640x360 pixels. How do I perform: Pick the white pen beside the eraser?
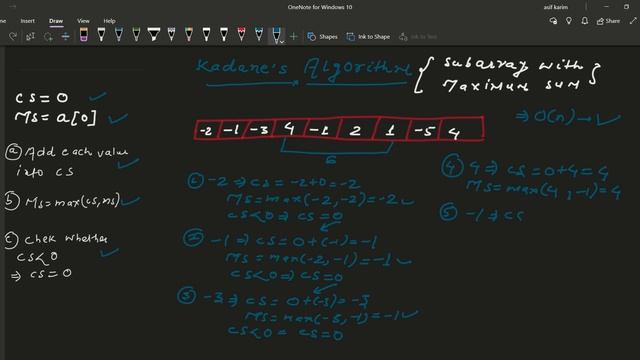click(x=101, y=35)
